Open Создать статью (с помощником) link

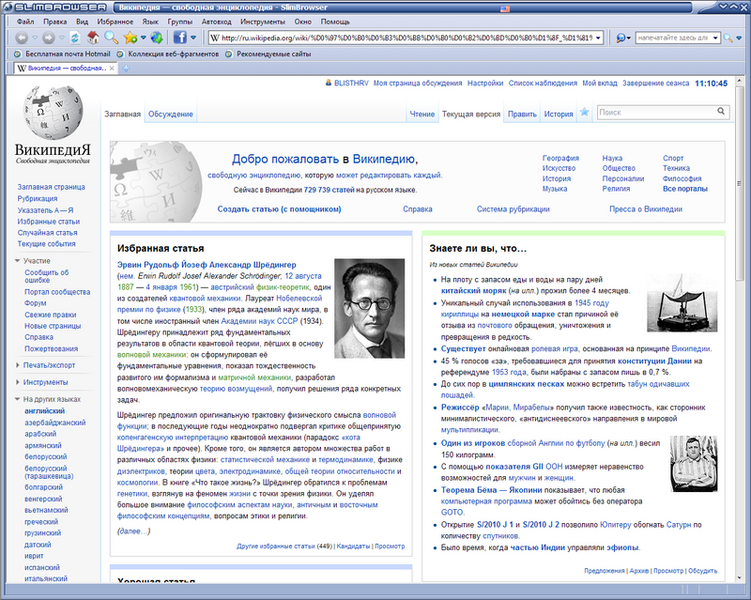pyautogui.click(x=279, y=209)
